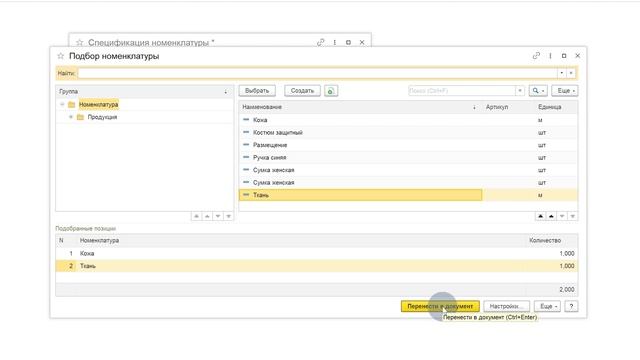Open help with the ? button

click(571, 306)
